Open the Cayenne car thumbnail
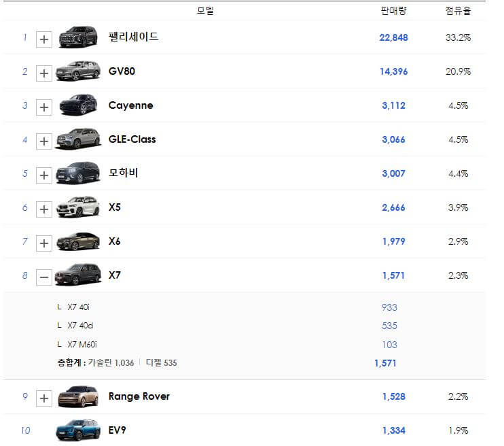This screenshot has width=504, height=446. [78, 105]
